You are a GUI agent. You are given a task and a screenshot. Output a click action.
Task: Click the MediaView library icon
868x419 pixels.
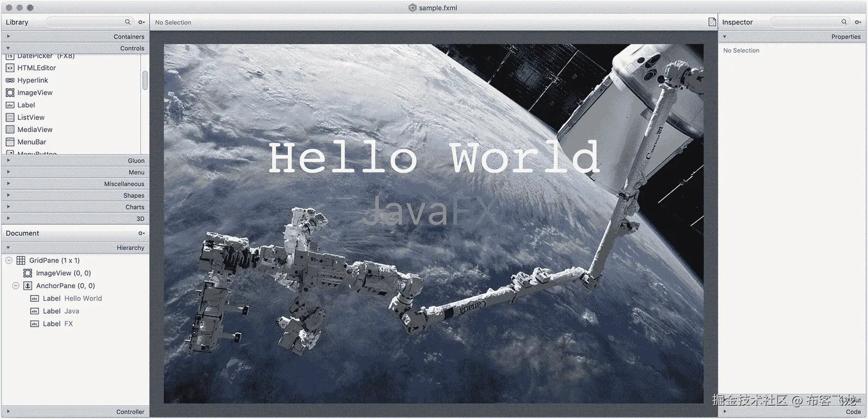point(10,129)
